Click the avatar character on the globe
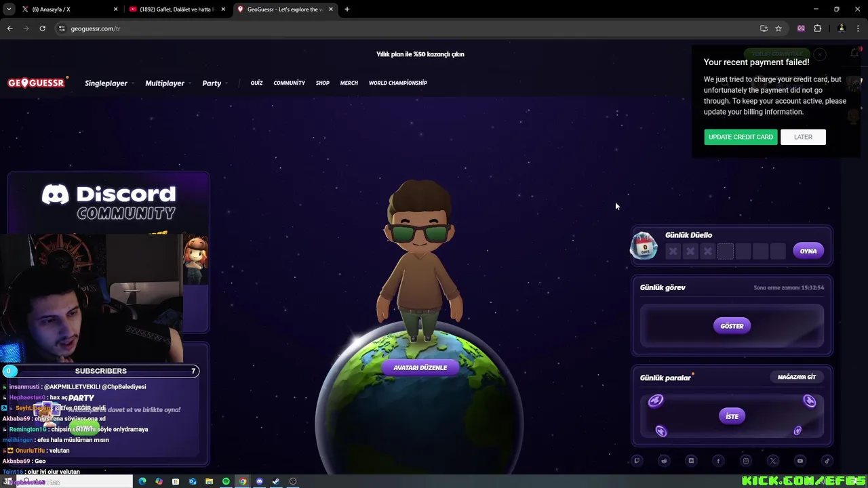Viewport: 868px width, 488px height. pyautogui.click(x=420, y=261)
